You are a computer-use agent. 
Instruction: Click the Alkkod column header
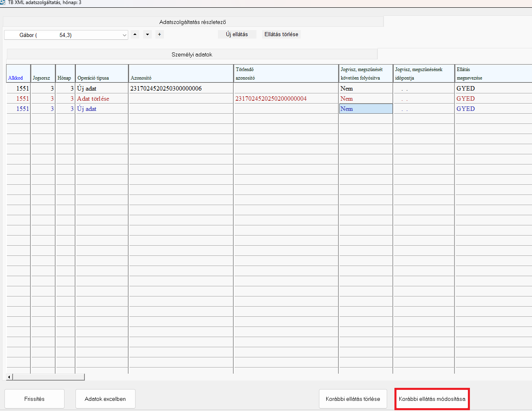[x=16, y=78]
